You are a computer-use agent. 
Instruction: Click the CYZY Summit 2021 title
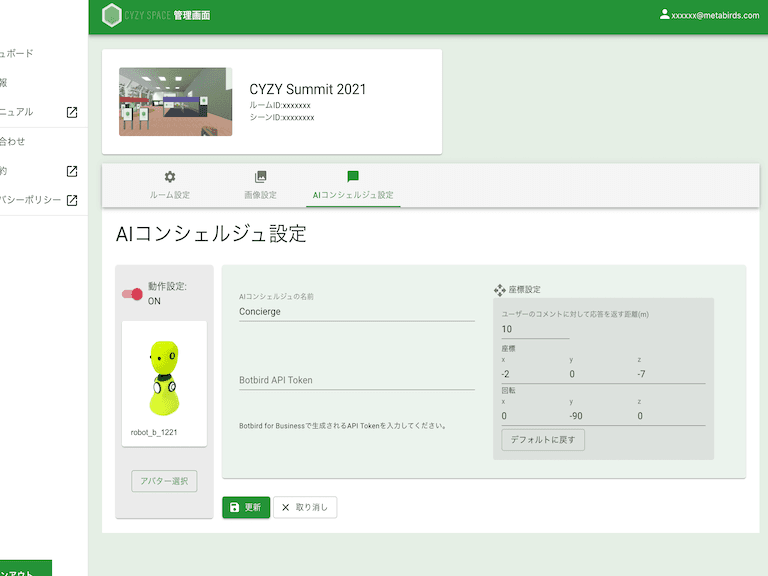[307, 89]
